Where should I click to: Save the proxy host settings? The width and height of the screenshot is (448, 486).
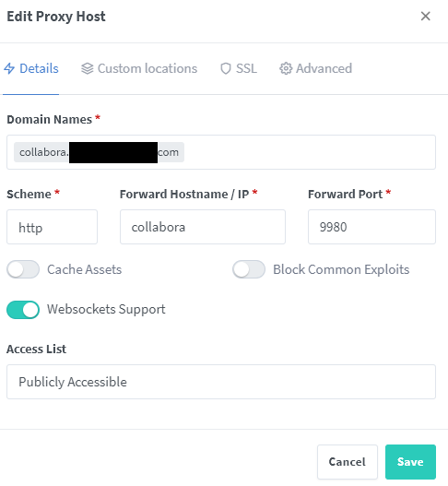coord(410,462)
